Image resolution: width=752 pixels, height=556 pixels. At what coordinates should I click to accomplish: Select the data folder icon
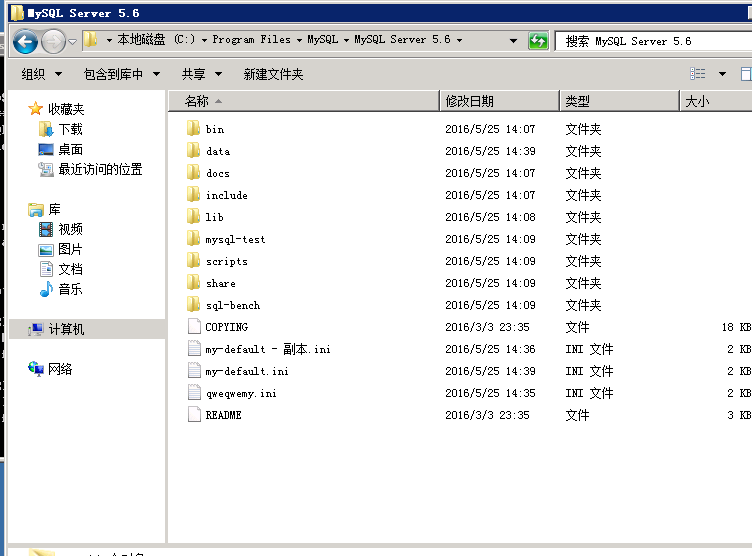193,151
